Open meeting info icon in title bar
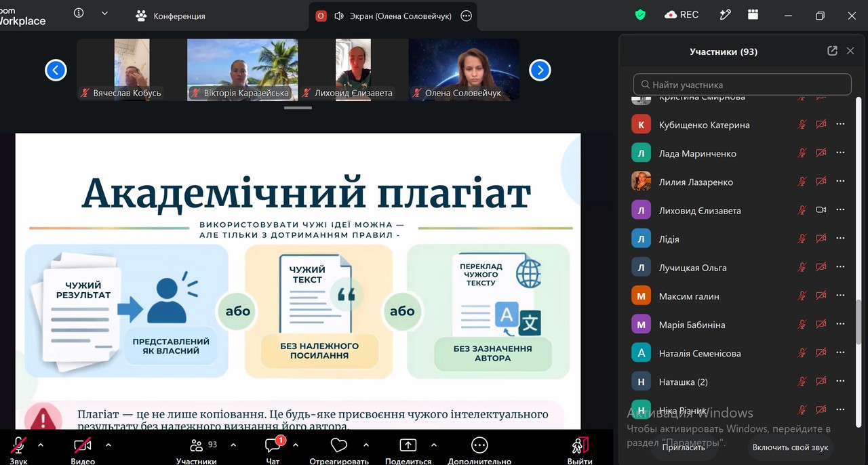This screenshot has height=465, width=868. pyautogui.click(x=79, y=13)
